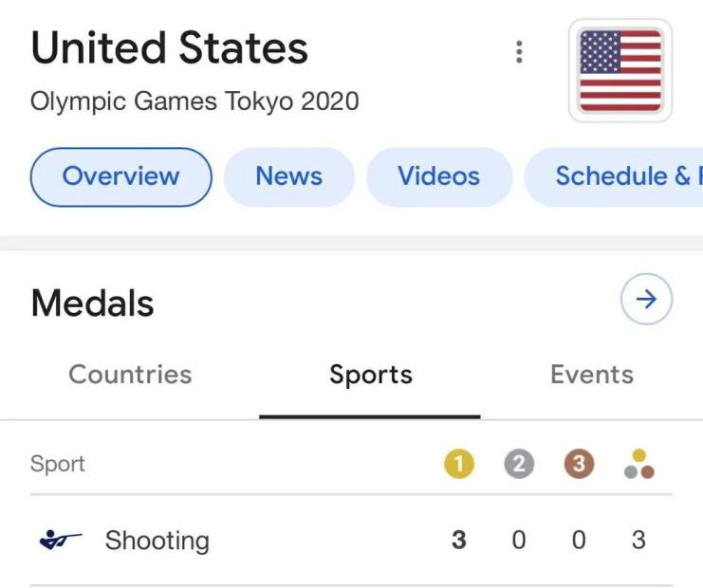Select the Sports medals tab

[370, 375]
